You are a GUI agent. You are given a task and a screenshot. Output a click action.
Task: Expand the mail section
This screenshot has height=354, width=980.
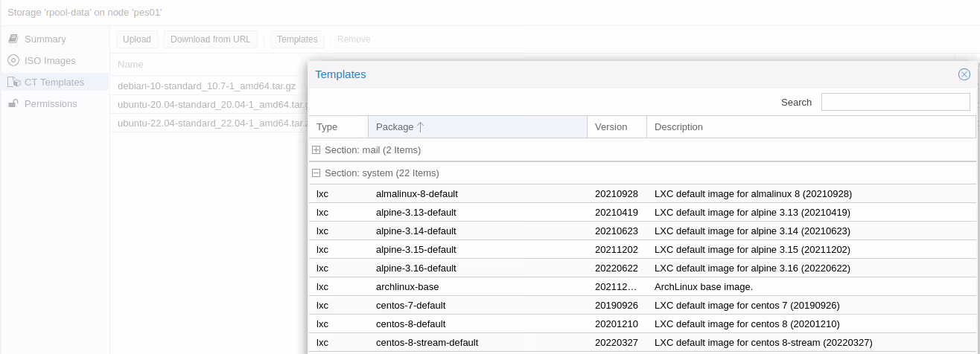click(x=316, y=150)
